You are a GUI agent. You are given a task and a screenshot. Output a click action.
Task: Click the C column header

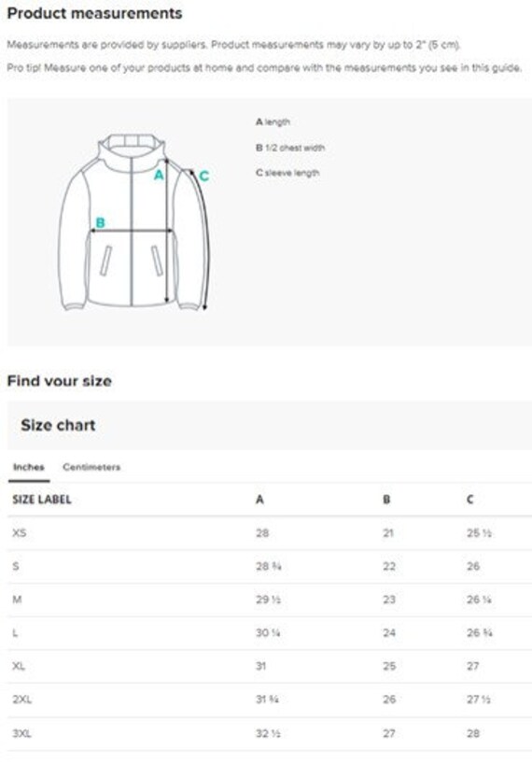click(470, 500)
